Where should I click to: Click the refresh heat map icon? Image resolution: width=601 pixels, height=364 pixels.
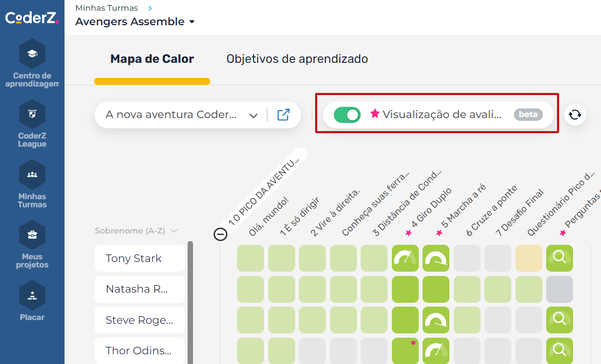(575, 115)
